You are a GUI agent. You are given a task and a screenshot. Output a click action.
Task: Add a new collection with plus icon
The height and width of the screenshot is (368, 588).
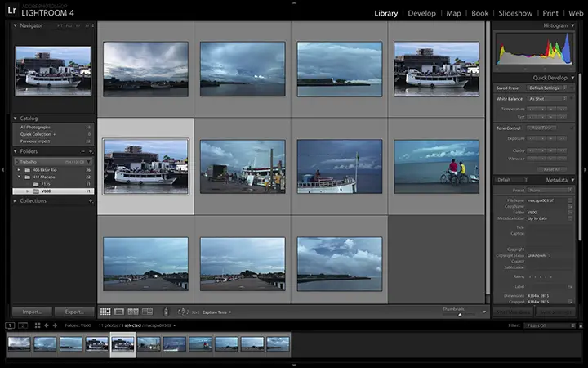91,201
